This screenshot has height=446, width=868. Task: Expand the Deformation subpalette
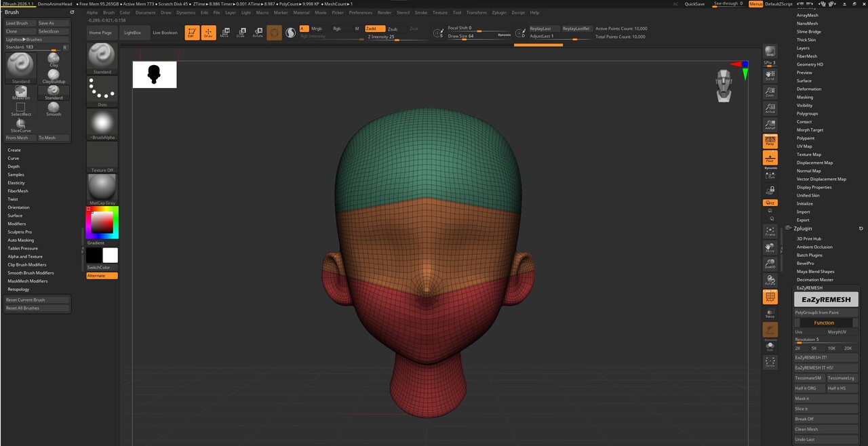pyautogui.click(x=808, y=89)
